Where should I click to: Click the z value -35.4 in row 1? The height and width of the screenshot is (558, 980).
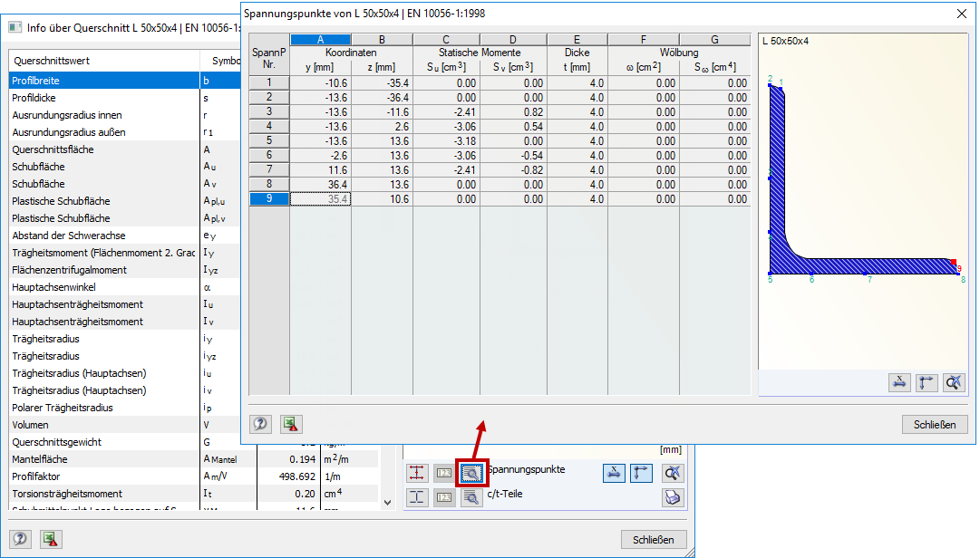[382, 83]
